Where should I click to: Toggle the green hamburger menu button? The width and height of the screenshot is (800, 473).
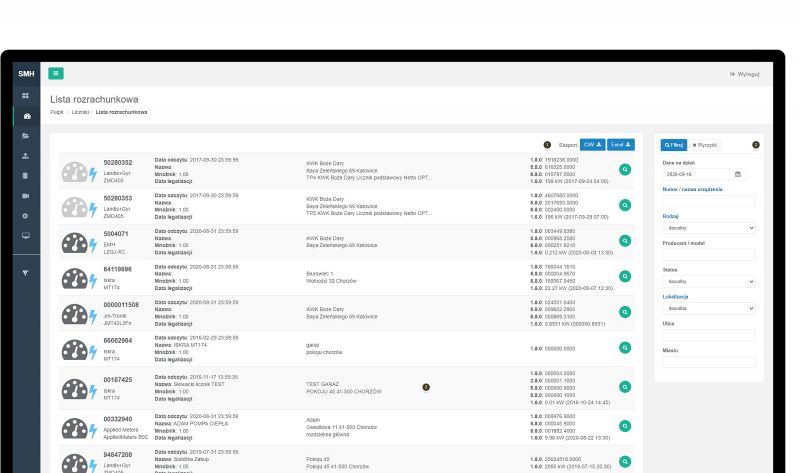[x=56, y=73]
